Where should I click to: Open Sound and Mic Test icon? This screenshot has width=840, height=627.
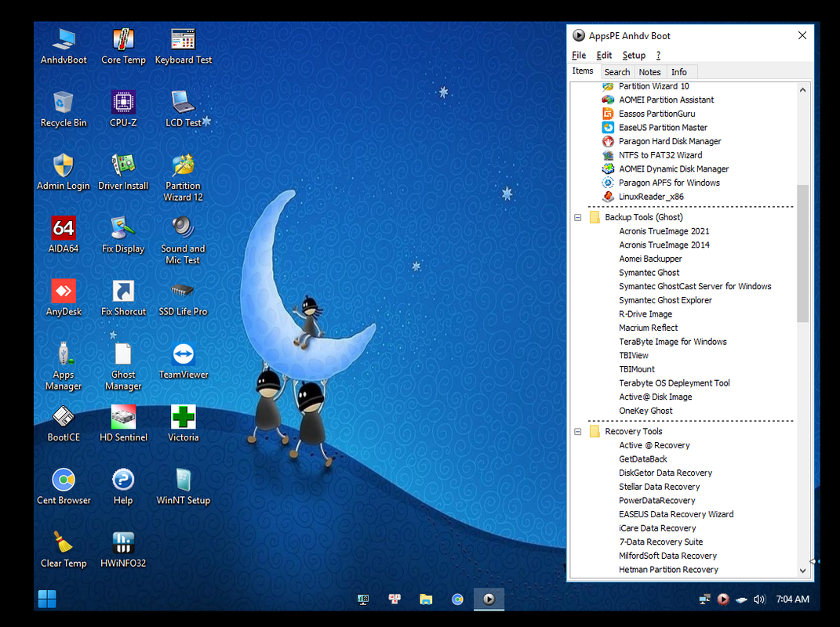(184, 241)
